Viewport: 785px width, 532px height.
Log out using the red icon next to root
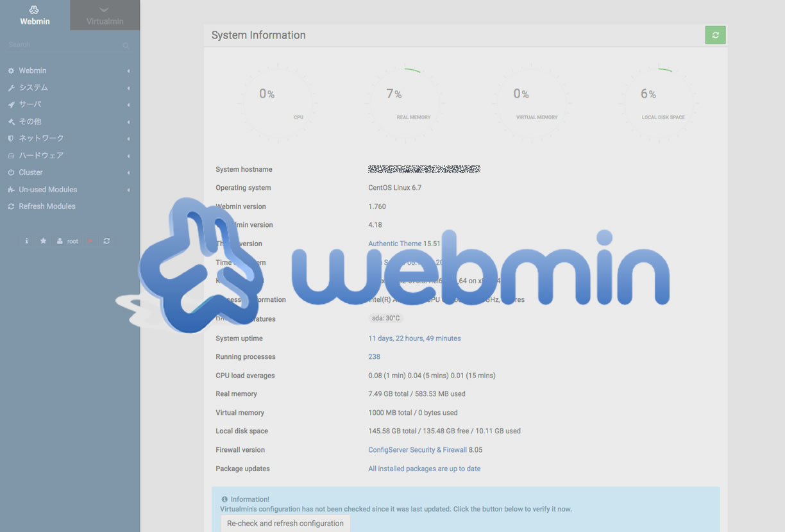pos(90,241)
